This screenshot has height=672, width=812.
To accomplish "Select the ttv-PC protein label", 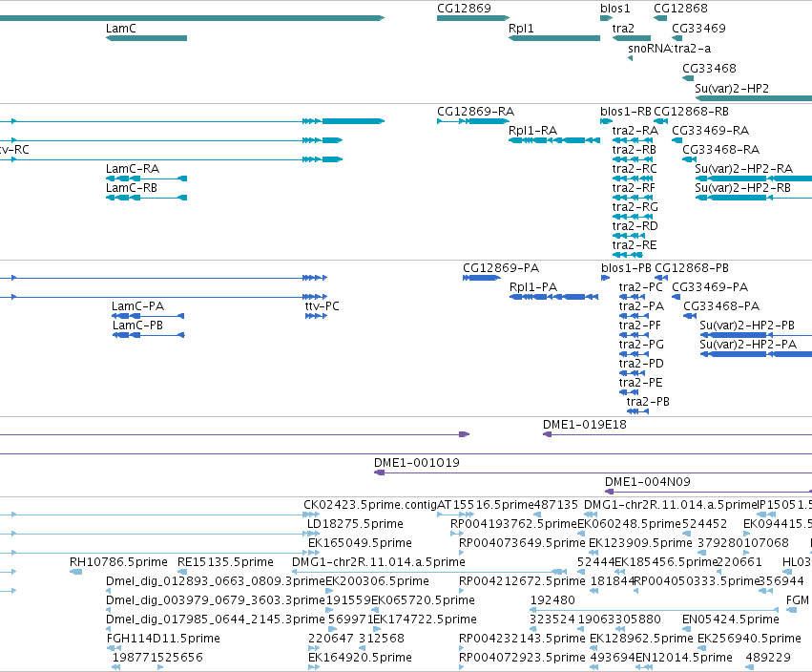I will click(323, 306).
